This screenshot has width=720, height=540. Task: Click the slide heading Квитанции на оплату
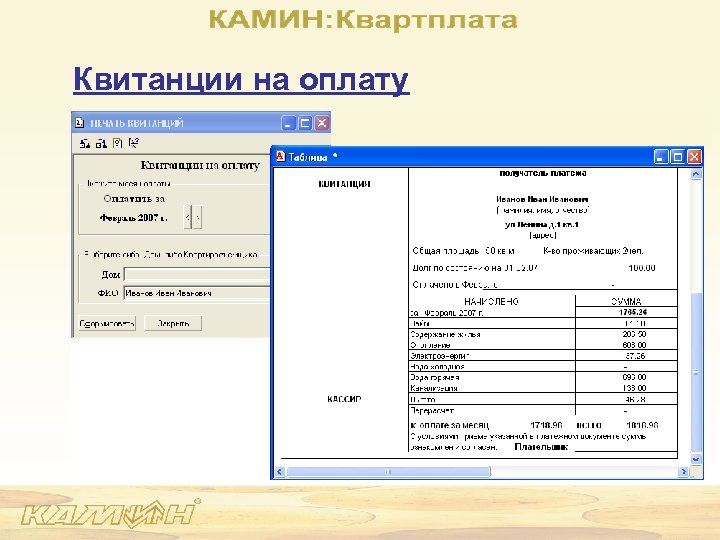click(x=241, y=79)
